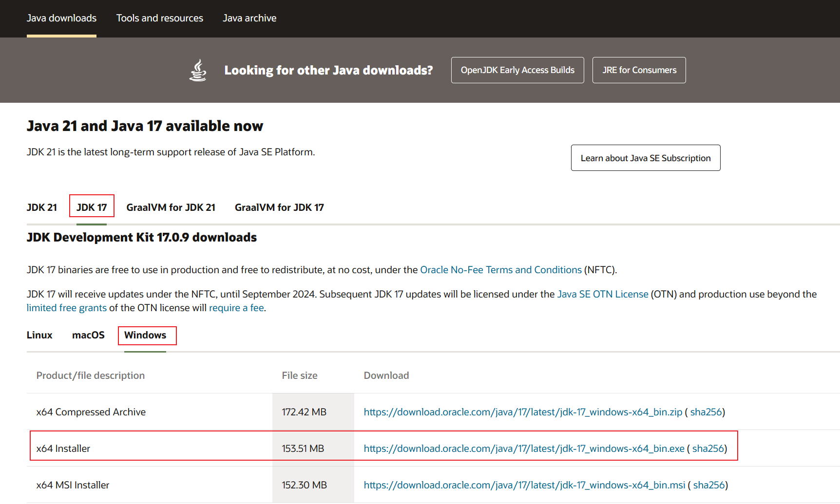Click the Java 21 and Java 17 available now heading
This screenshot has height=504, width=840.
[x=145, y=126]
